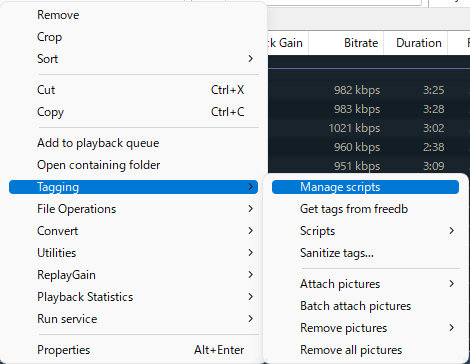Screen dimensions: 470x364
Task: Expand the Remove pictures chevron
Action: [x=452, y=328]
